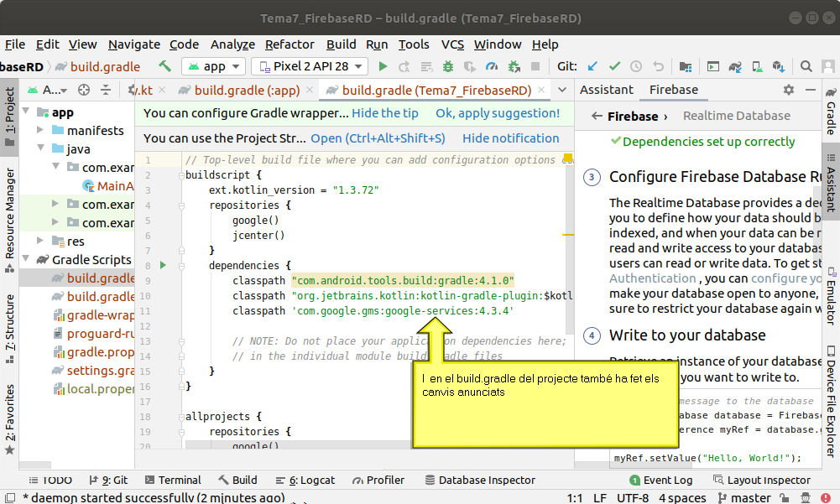Open the VCS menu
This screenshot has height=504, width=840.
point(452,44)
